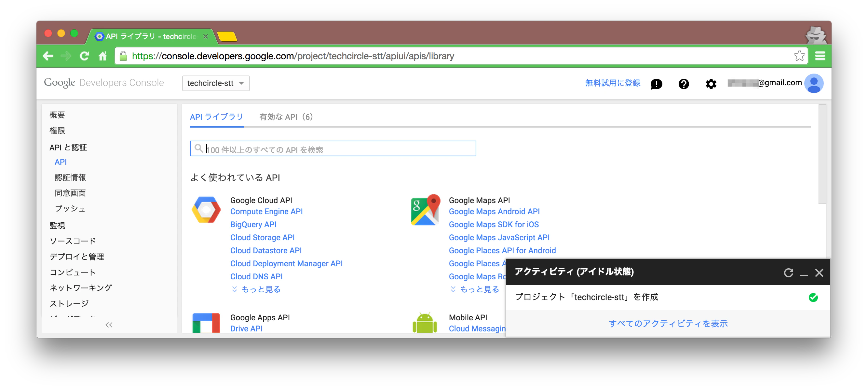Close the activity panel
The height and width of the screenshot is (390, 868).
pyautogui.click(x=819, y=273)
